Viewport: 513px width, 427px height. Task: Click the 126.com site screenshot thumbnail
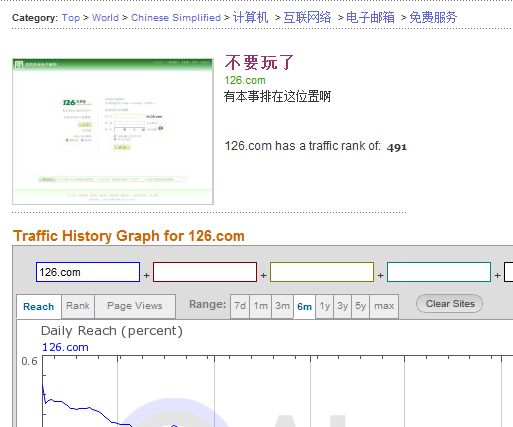click(113, 131)
